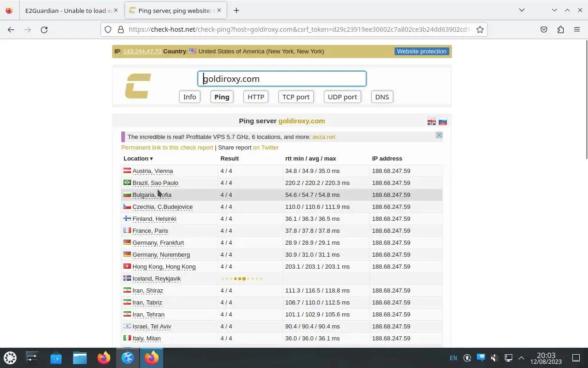Open a new browser tab
Image resolution: width=588 pixels, height=368 pixels.
[x=236, y=10]
